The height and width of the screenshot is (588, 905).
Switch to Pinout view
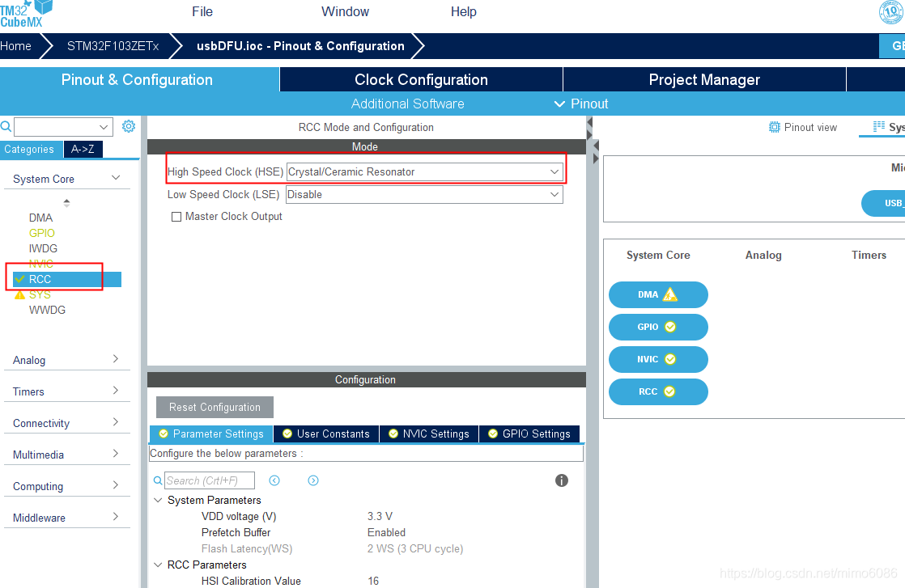click(x=803, y=128)
